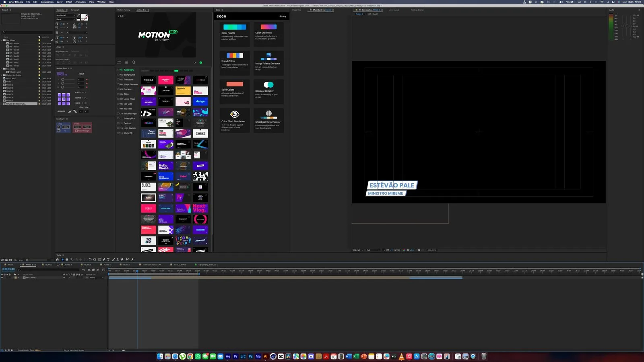Open Coco Contrast Checker tool
This screenshot has width=644, height=362.
[268, 91]
